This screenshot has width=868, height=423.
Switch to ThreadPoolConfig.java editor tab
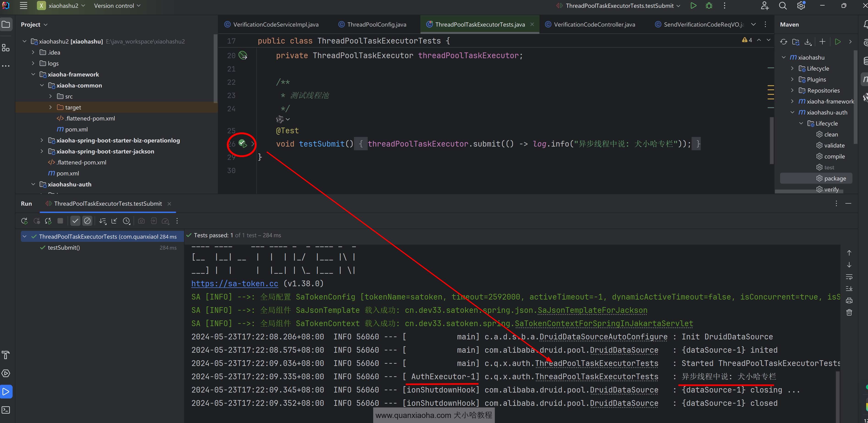click(x=376, y=25)
